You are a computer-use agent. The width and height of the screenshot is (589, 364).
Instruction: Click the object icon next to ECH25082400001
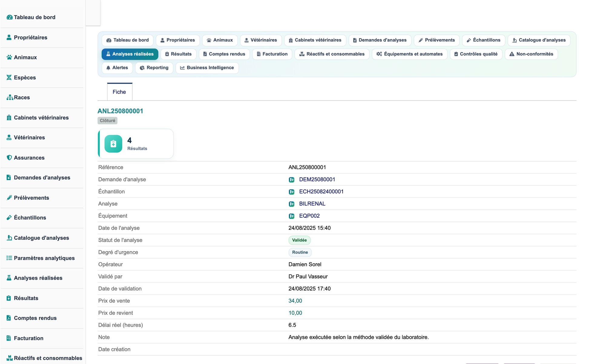(x=291, y=192)
